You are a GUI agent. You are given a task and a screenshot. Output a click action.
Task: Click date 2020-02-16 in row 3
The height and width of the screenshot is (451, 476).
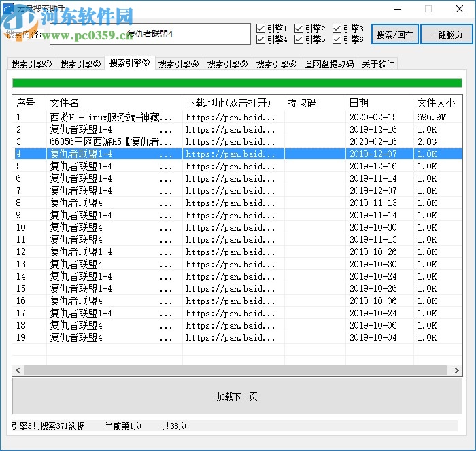point(373,141)
